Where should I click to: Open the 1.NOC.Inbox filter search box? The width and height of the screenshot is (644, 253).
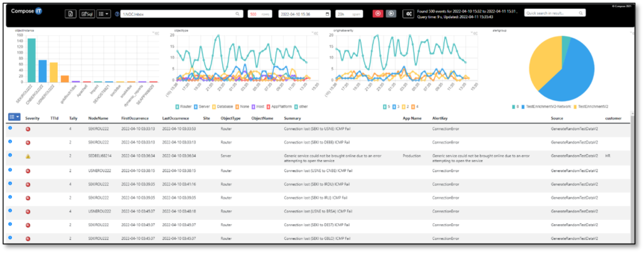(181, 13)
